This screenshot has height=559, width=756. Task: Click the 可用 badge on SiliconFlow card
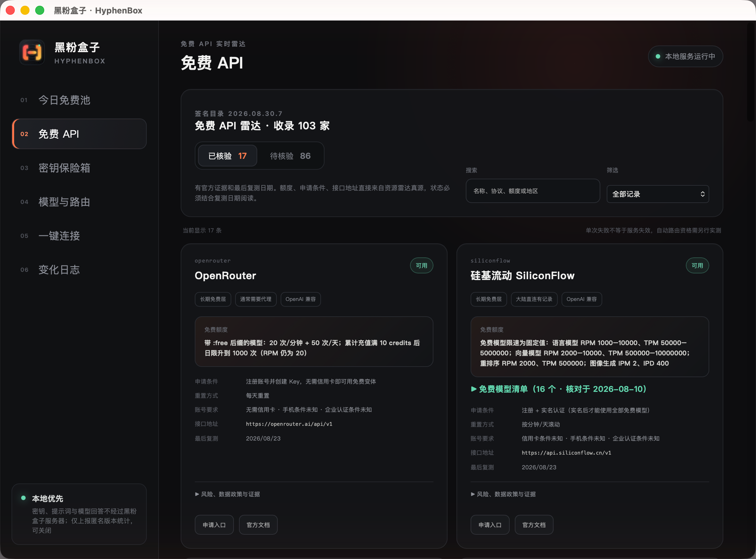point(697,266)
